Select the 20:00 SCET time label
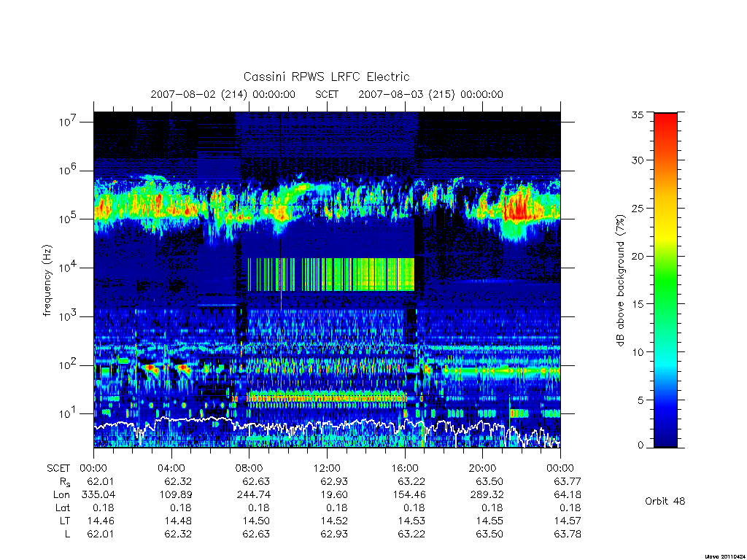 click(483, 468)
